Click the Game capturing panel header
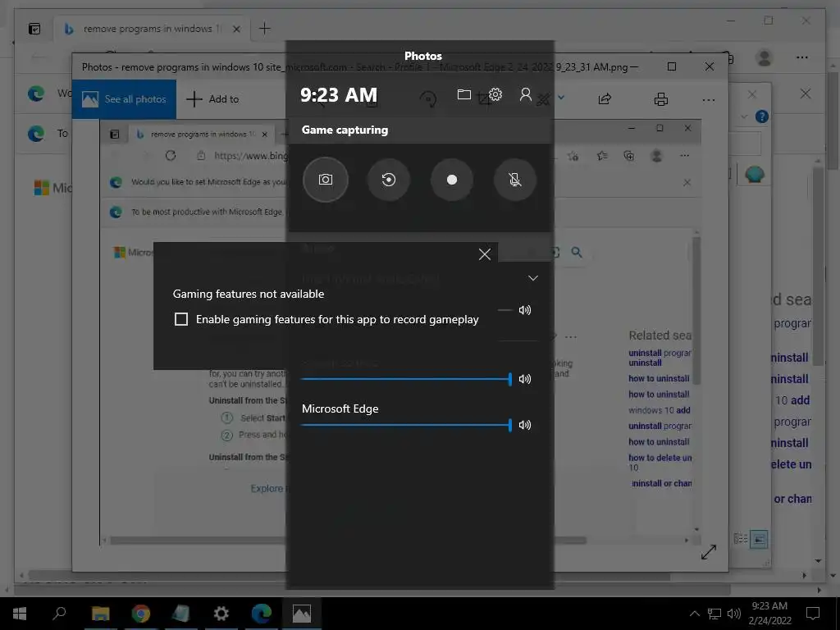The width and height of the screenshot is (840, 630). 419,130
